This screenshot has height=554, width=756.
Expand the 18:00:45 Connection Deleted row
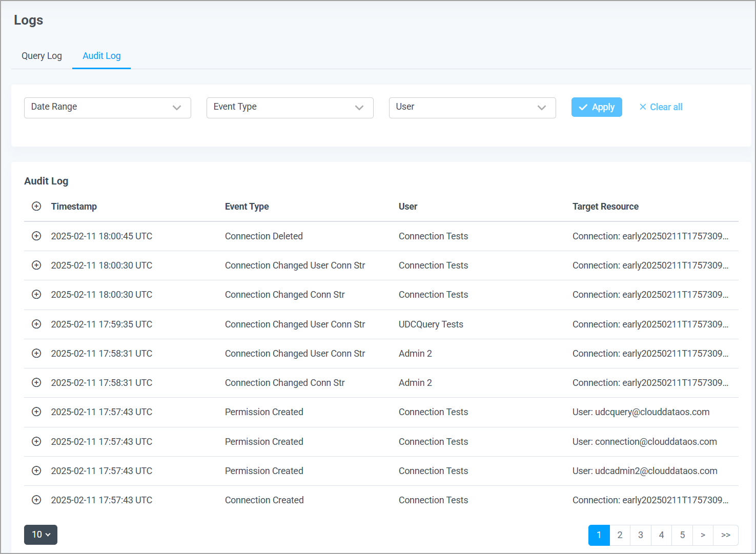tap(36, 236)
